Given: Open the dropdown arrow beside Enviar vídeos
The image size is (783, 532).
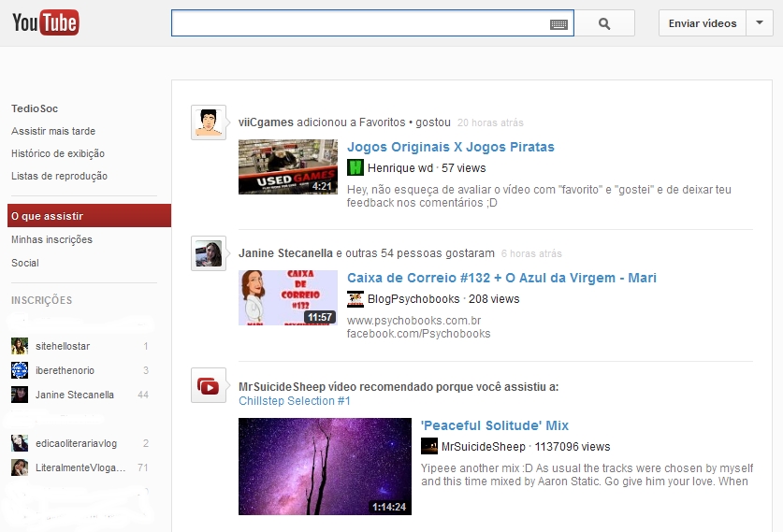Looking at the screenshot, I should 760,23.
